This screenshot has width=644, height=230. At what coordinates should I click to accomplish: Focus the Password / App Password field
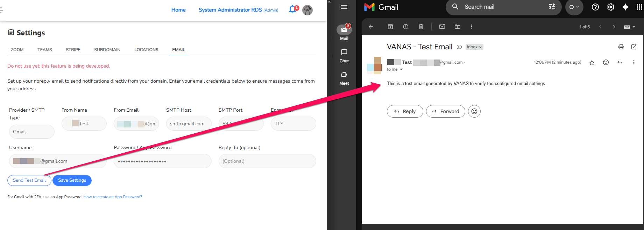point(163,161)
